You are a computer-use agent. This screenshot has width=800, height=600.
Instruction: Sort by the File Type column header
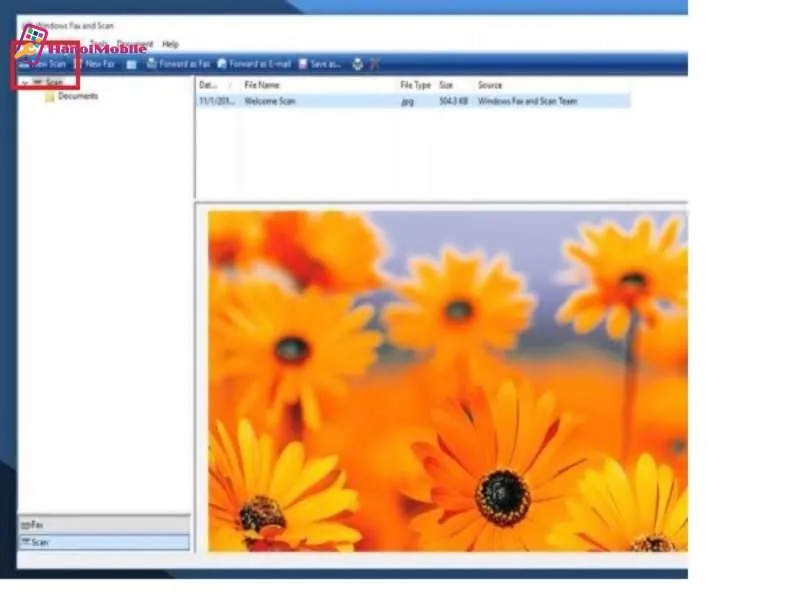(x=412, y=85)
